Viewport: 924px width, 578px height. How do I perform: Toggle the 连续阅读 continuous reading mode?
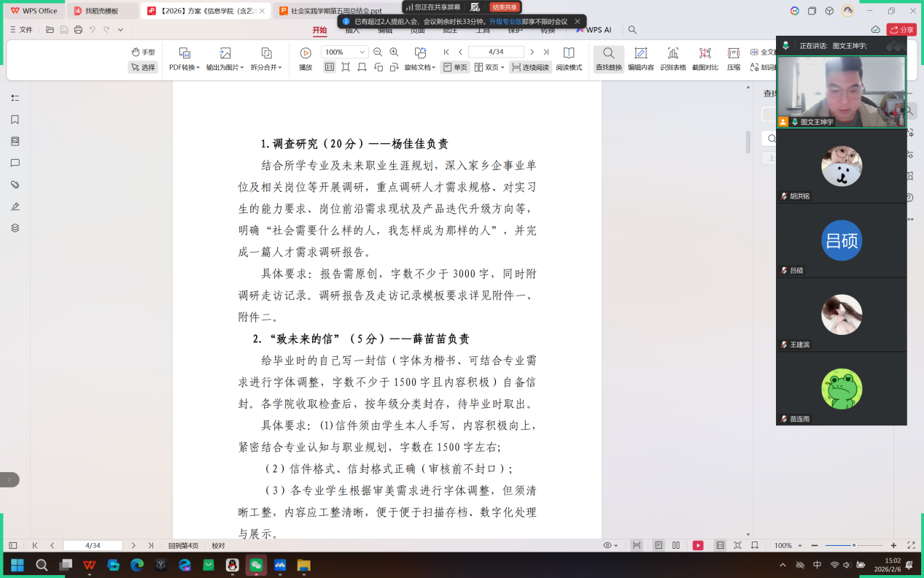tap(530, 67)
